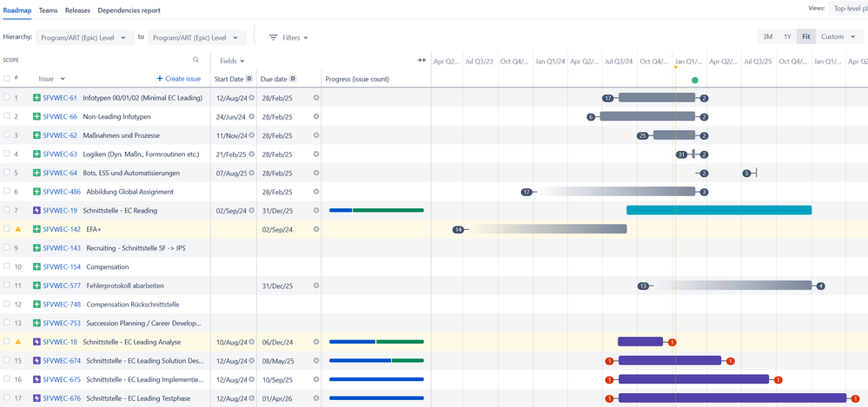Check the box for row 1
The width and height of the screenshot is (868, 407).
(7, 97)
